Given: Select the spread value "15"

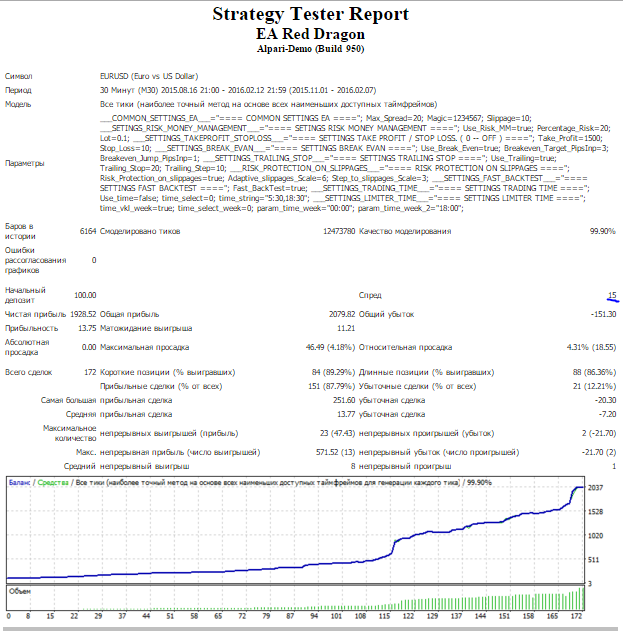Looking at the screenshot, I should pyautogui.click(x=612, y=295).
